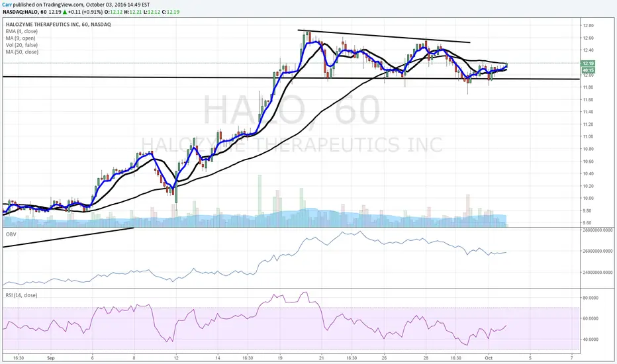Click the 60.0000 RSI axis label

tap(591, 318)
